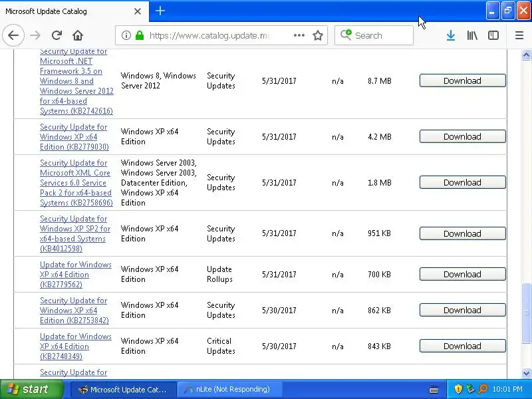Viewport: 532px width, 399px height.
Task: Click the 951 KB size cell
Action: pyautogui.click(x=379, y=233)
